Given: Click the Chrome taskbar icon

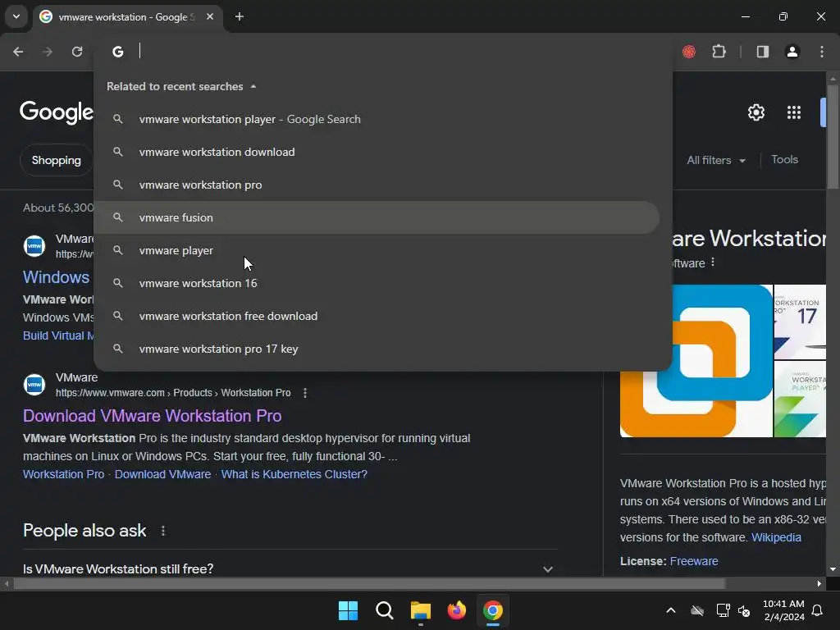Looking at the screenshot, I should point(493,610).
